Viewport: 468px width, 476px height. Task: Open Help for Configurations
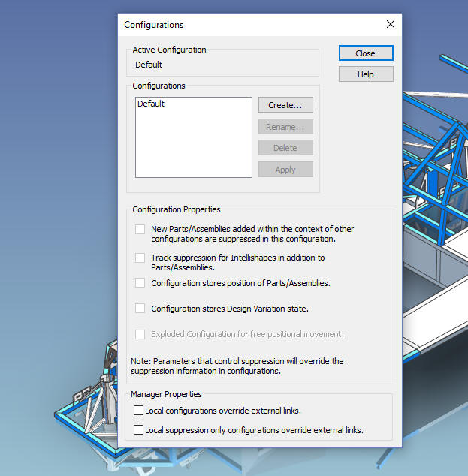(366, 74)
